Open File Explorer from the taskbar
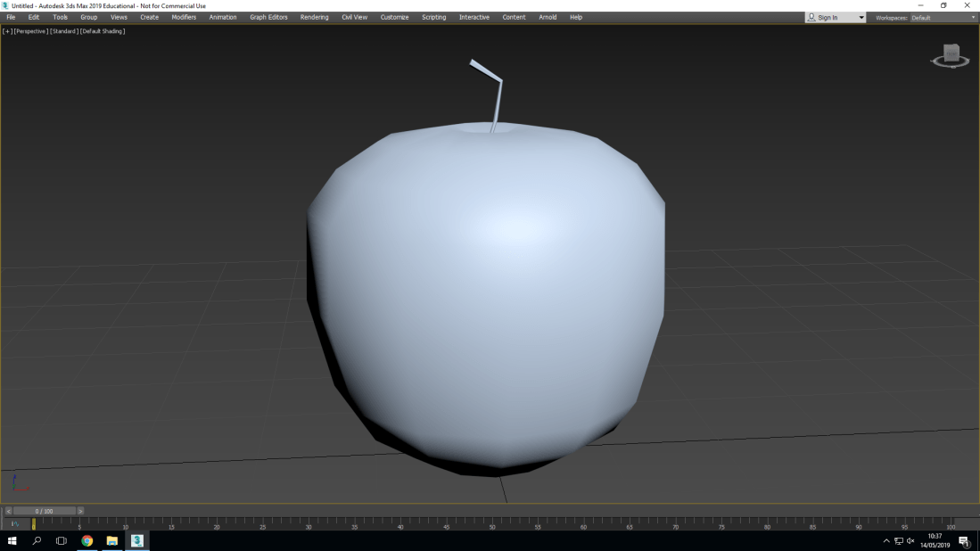This screenshot has width=980, height=551. coord(111,540)
